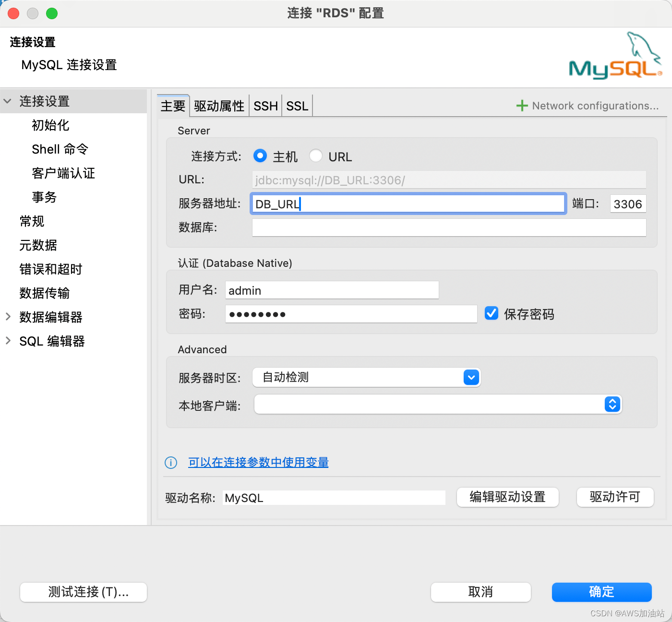Close the dialog with the red button

(x=13, y=13)
